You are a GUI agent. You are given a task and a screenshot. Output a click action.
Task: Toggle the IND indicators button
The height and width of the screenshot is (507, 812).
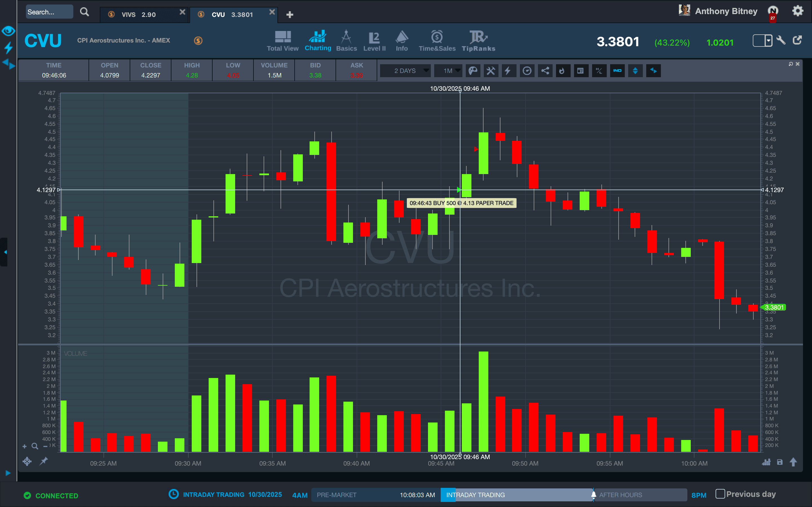point(617,71)
